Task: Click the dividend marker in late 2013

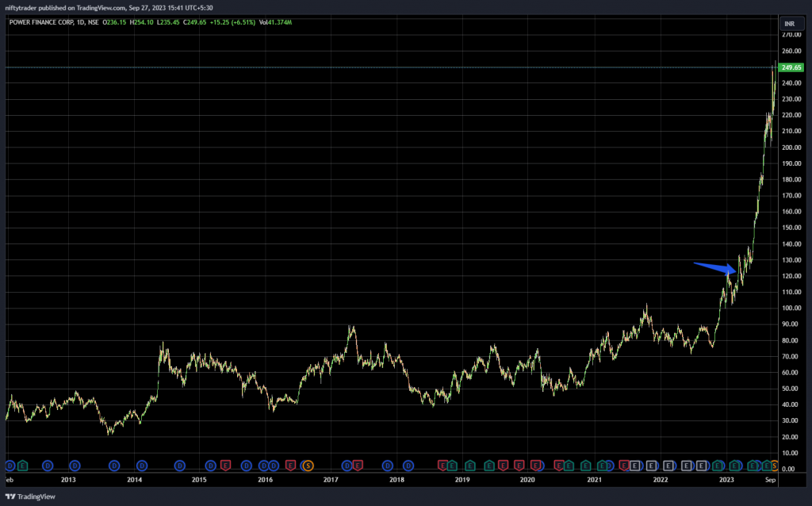Action: point(114,466)
